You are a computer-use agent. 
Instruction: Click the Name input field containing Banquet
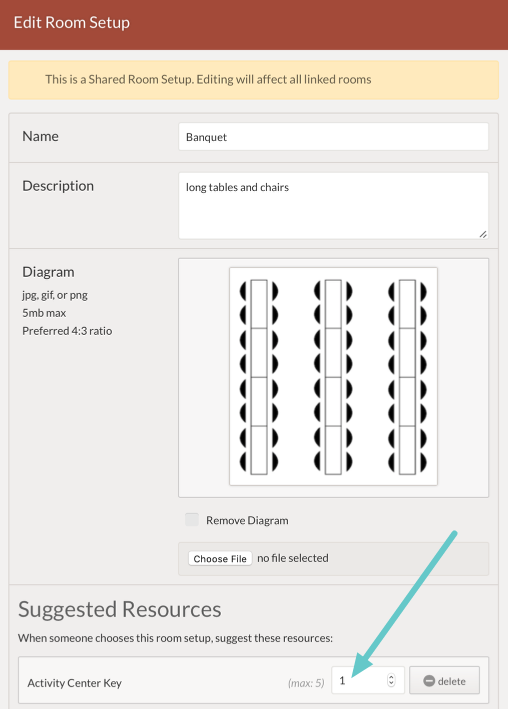coord(333,137)
